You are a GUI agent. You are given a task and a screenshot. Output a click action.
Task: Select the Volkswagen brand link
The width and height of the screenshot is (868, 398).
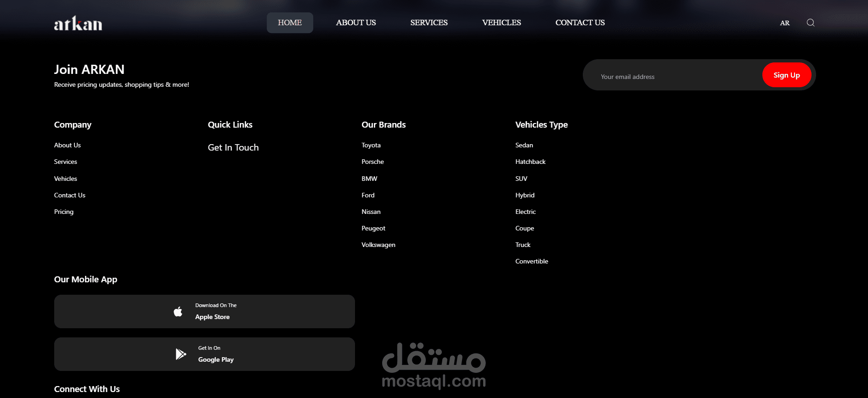tap(378, 245)
